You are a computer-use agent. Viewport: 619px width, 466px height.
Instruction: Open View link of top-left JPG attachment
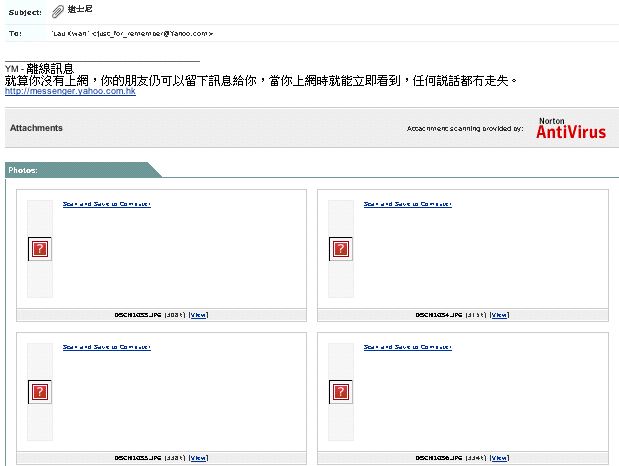point(199,315)
